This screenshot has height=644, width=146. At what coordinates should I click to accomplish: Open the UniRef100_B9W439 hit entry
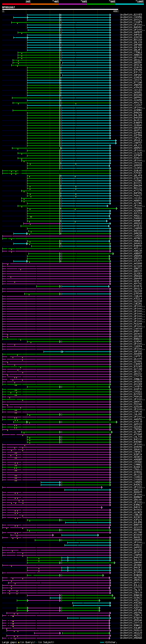tap(131, 595)
